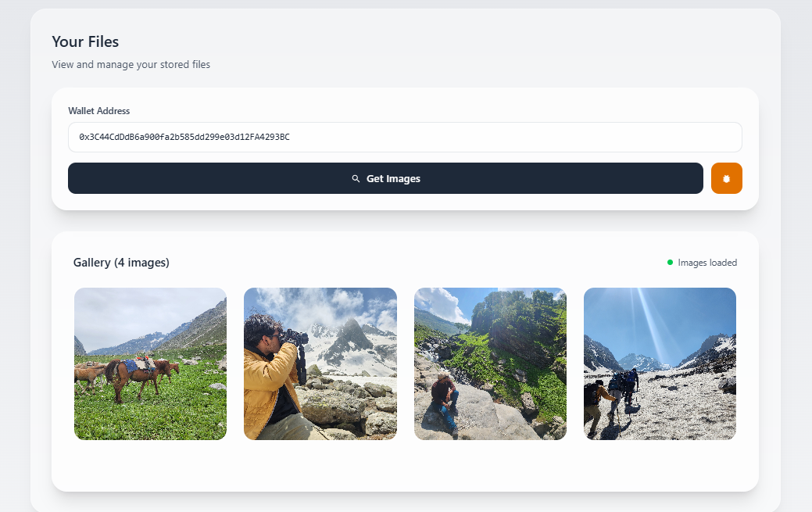Click the orange bug debug icon button
The height and width of the screenshot is (512, 812).
tap(726, 178)
